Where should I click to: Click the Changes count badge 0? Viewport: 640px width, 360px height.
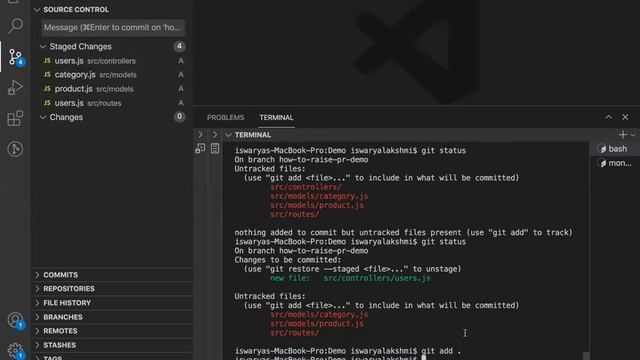pos(179,117)
